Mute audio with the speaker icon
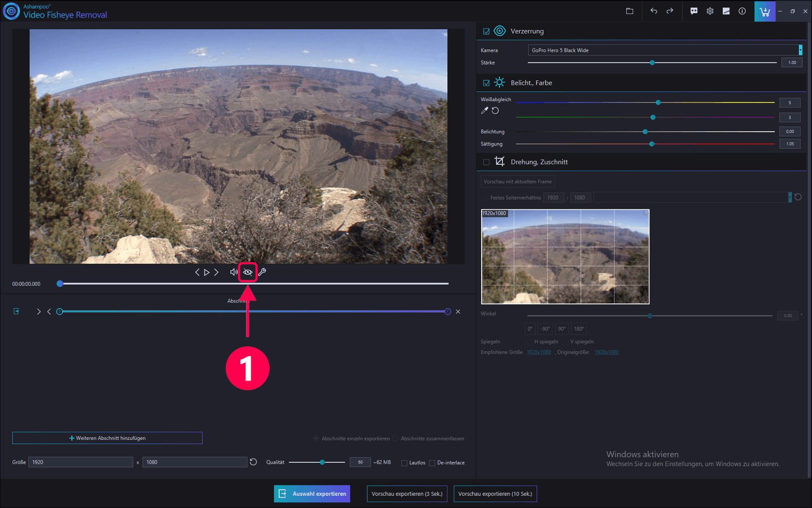The image size is (812, 508). pyautogui.click(x=234, y=272)
